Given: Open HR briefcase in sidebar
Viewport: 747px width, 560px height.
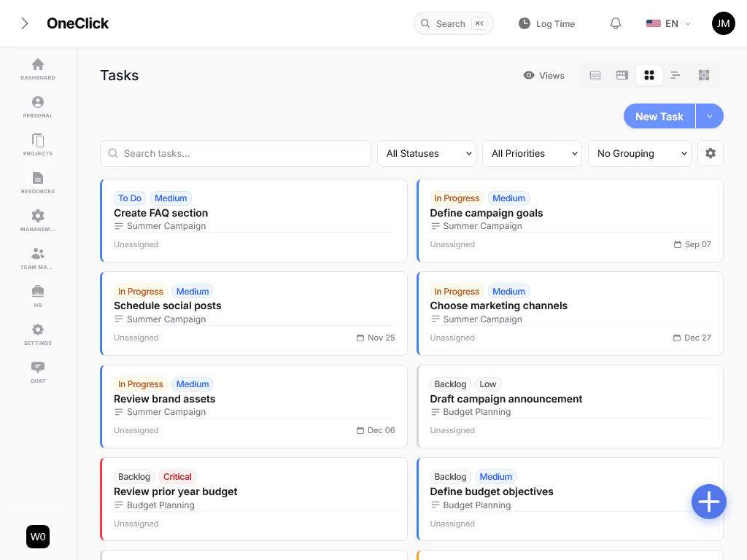Looking at the screenshot, I should [38, 297].
